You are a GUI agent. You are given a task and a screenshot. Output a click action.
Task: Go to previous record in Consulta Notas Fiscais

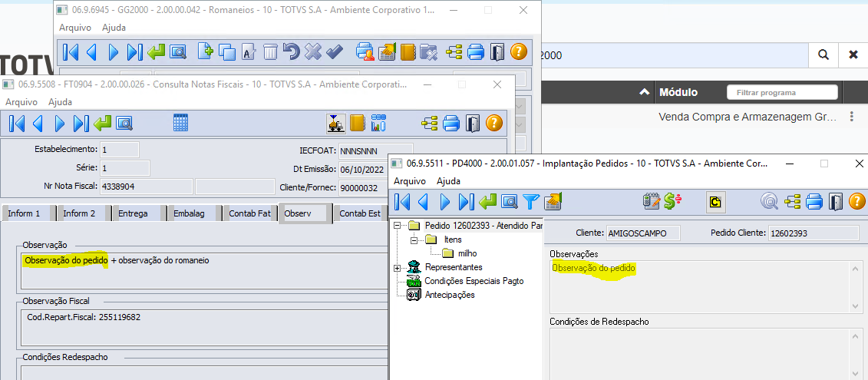tap(38, 123)
